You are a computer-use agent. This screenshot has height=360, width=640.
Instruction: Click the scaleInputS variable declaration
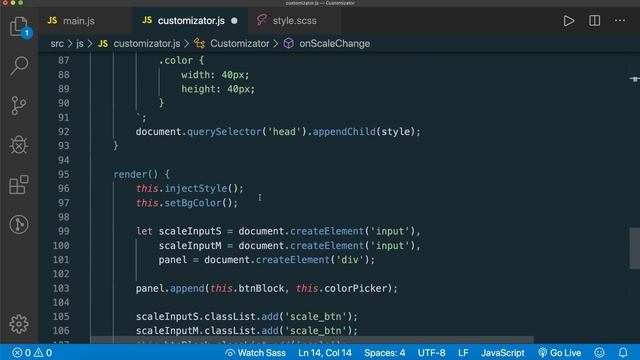(x=190, y=231)
